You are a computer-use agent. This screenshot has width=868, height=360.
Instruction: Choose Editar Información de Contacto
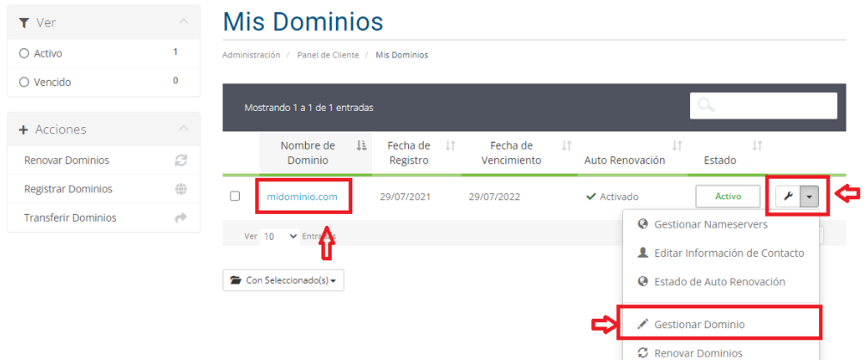click(720, 253)
